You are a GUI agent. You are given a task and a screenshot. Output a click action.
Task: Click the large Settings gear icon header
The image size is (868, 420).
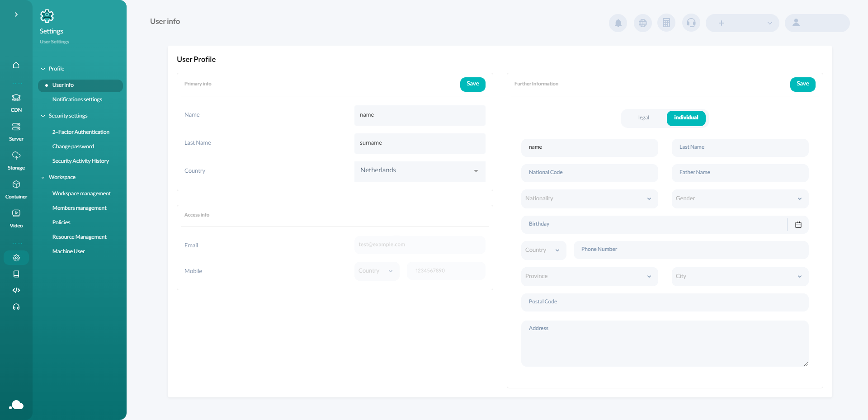(47, 16)
